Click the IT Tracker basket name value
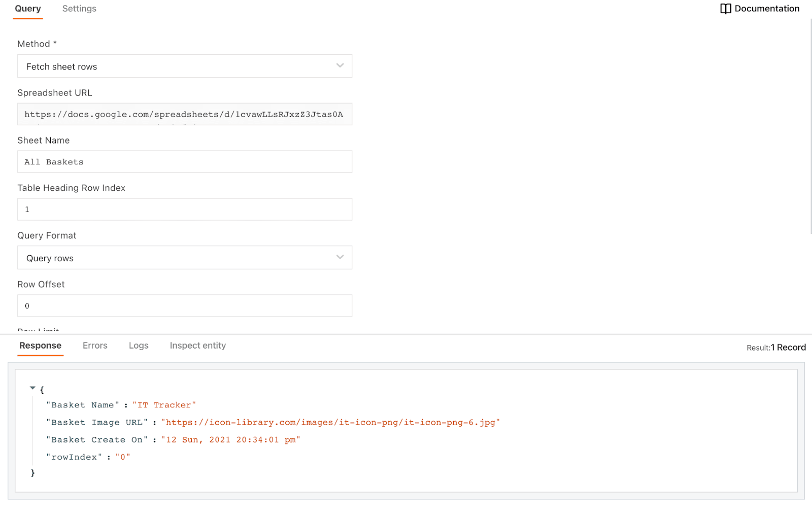The image size is (812, 517). [x=164, y=405]
